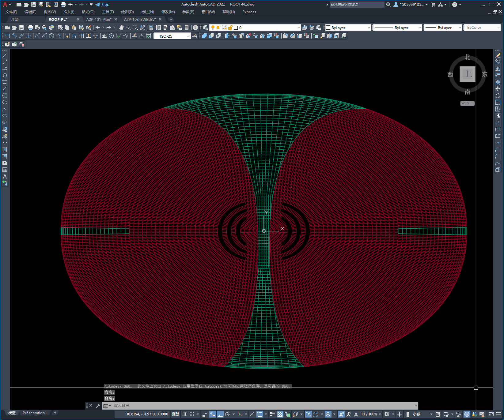504x420 pixels.
Task: Toggle transparency display in status bar
Action: (x=280, y=414)
